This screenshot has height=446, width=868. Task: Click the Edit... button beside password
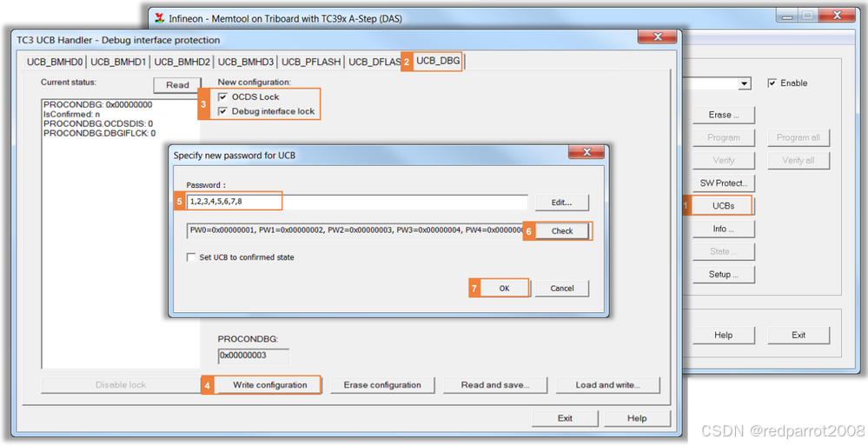(x=561, y=203)
